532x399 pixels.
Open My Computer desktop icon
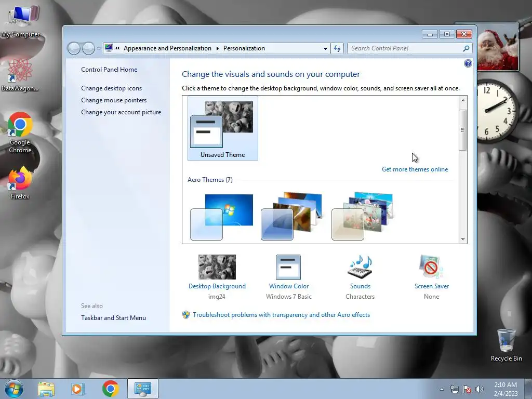coord(20,20)
